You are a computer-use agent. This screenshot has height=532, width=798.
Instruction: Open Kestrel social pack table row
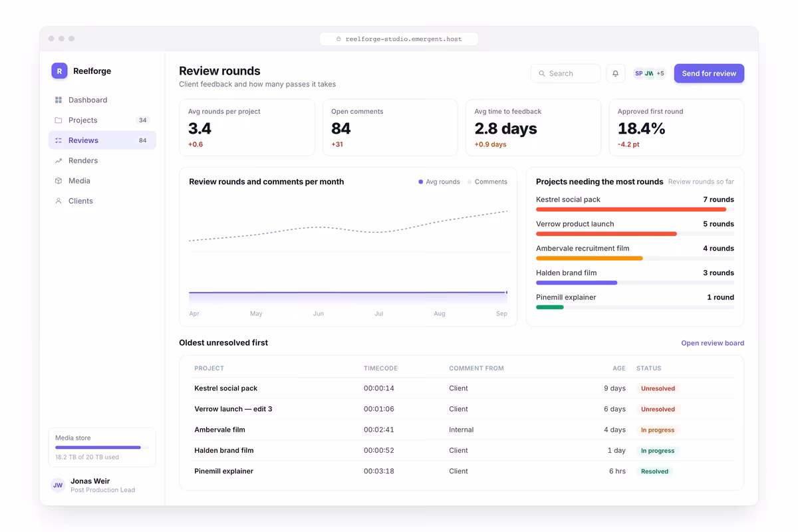coord(462,388)
